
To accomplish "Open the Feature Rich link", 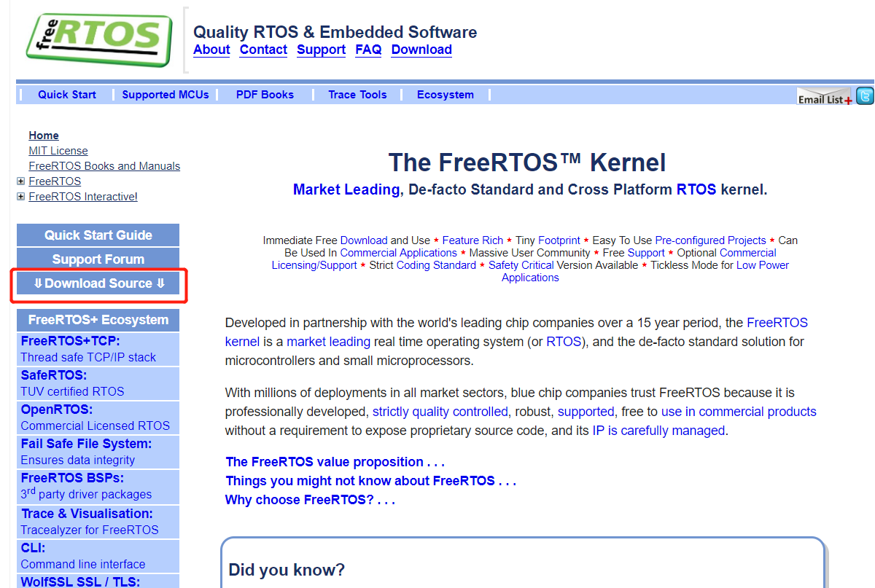I will point(472,240).
